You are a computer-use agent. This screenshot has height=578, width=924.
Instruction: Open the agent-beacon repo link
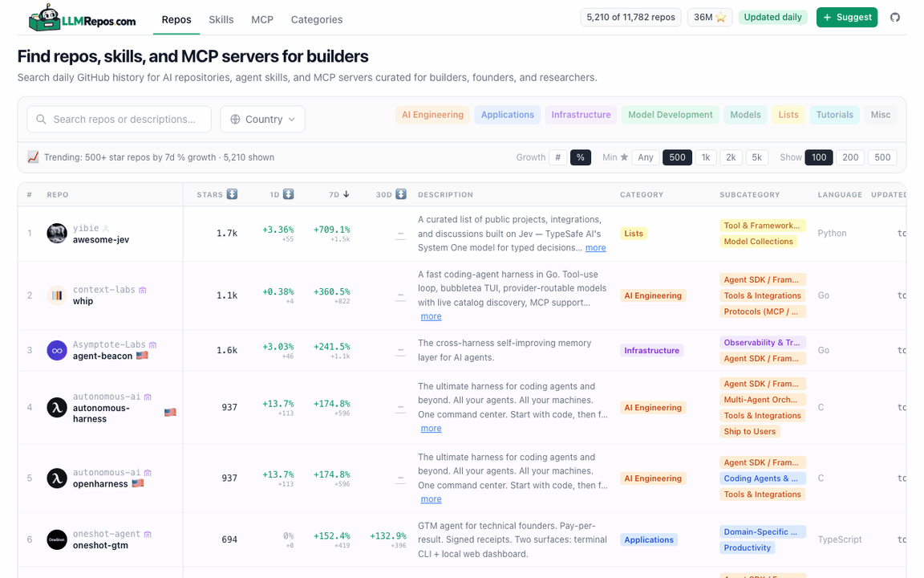[103, 356]
